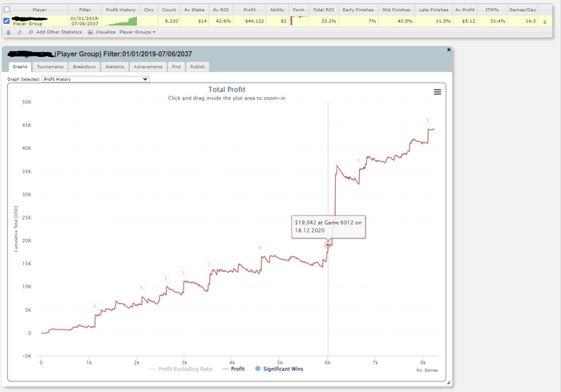Sort by the Av Profit column header
This screenshot has height=392, width=561.
pyautogui.click(x=465, y=10)
